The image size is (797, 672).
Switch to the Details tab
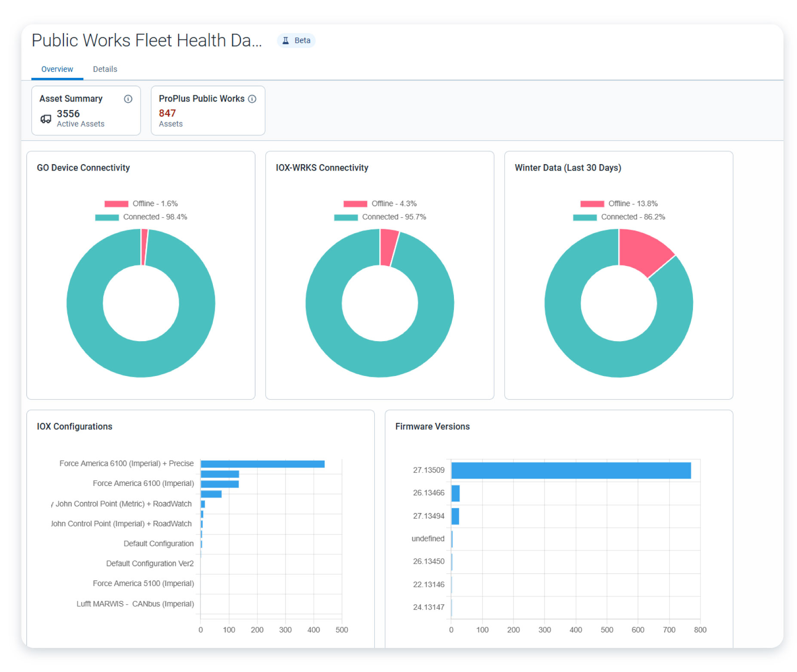pos(104,69)
